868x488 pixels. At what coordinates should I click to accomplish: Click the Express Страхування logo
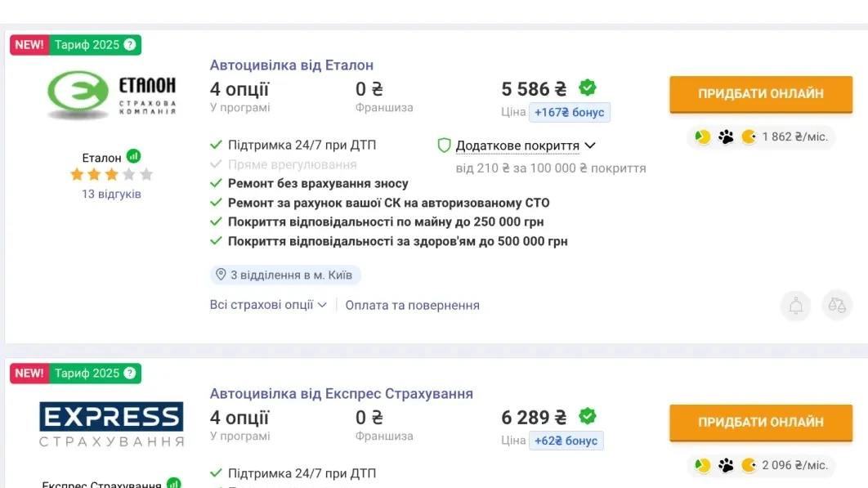(111, 423)
